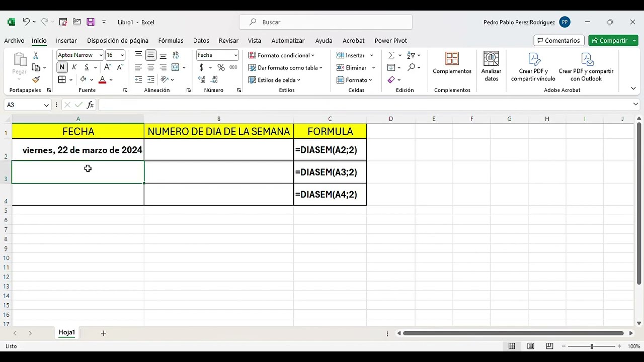Add a new sheet with plus button
Screen dimensions: 644x362
[103, 333]
